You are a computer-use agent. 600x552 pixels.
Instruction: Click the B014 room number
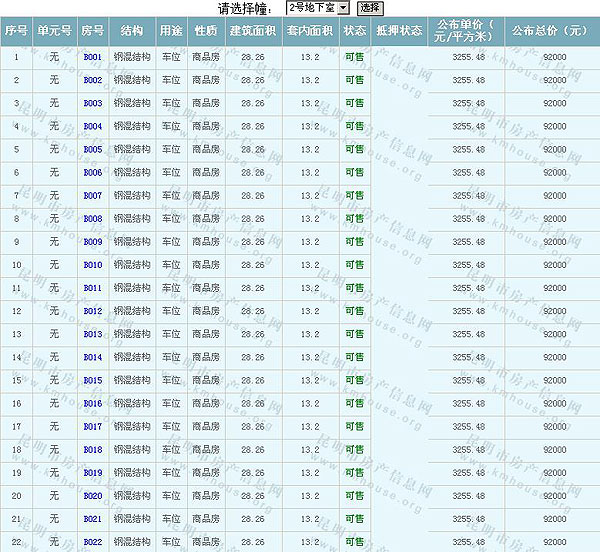point(92,357)
